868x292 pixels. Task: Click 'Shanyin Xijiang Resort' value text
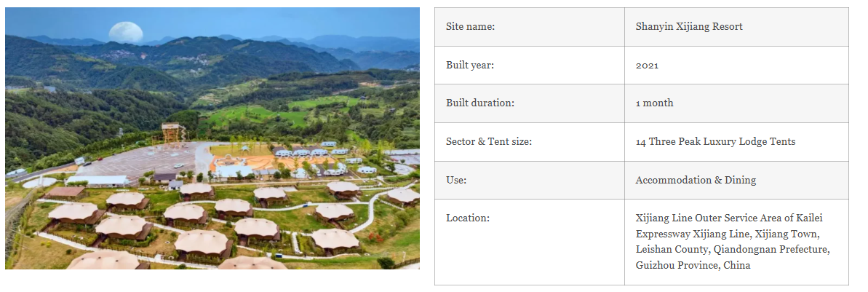(689, 27)
